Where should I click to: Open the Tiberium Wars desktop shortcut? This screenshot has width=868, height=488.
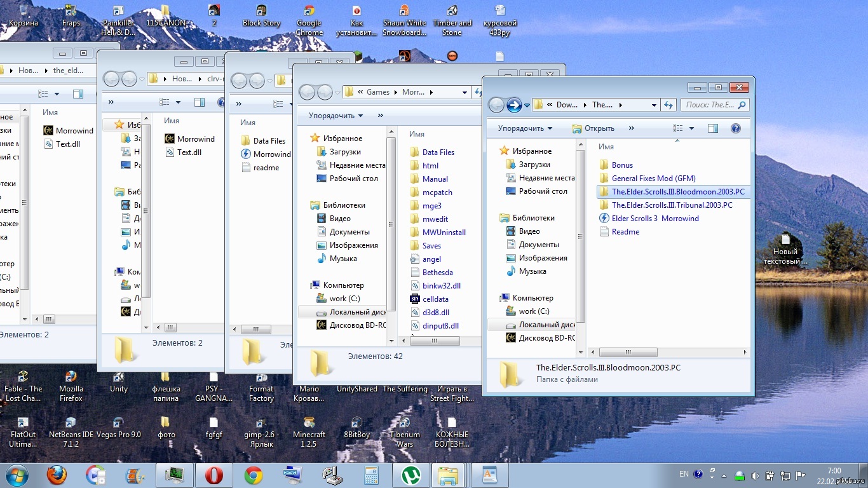tap(405, 432)
